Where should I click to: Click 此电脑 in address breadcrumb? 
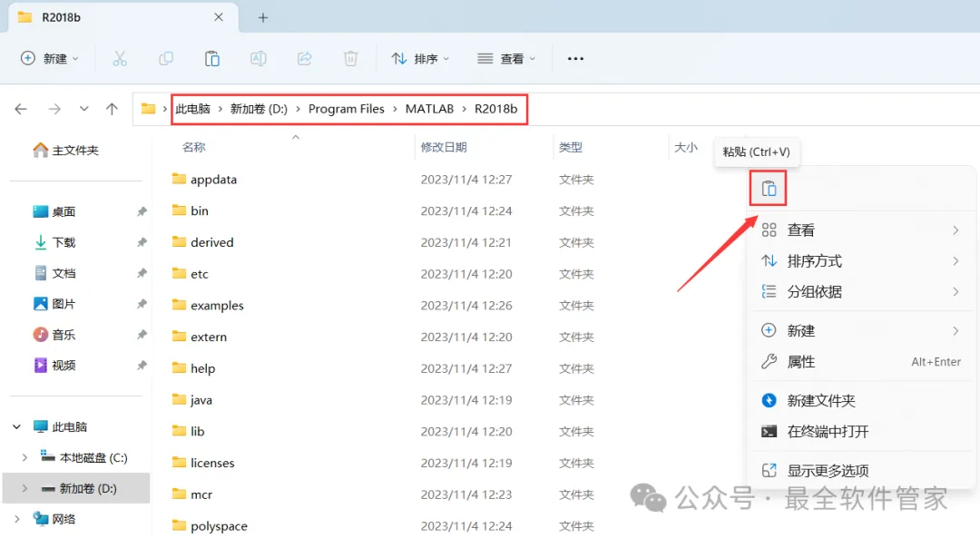point(192,109)
